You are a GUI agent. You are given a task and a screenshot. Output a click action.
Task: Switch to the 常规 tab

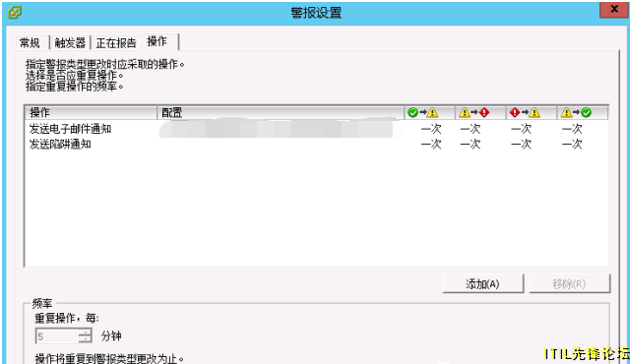click(31, 42)
